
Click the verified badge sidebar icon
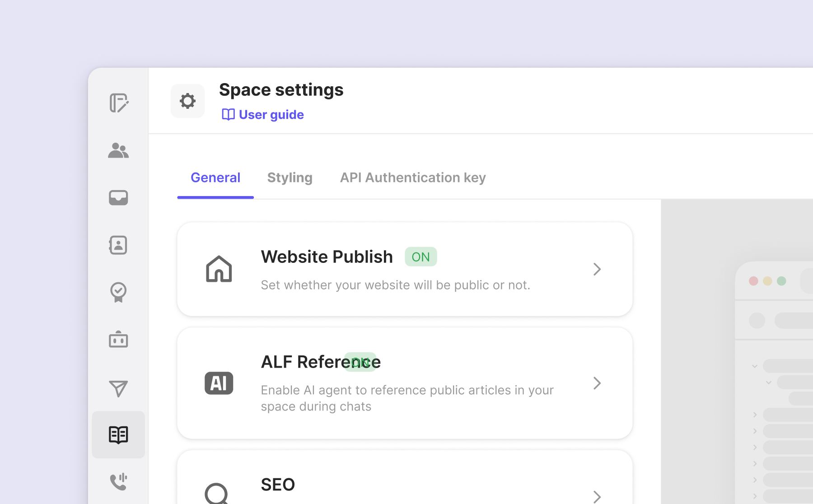pos(118,292)
